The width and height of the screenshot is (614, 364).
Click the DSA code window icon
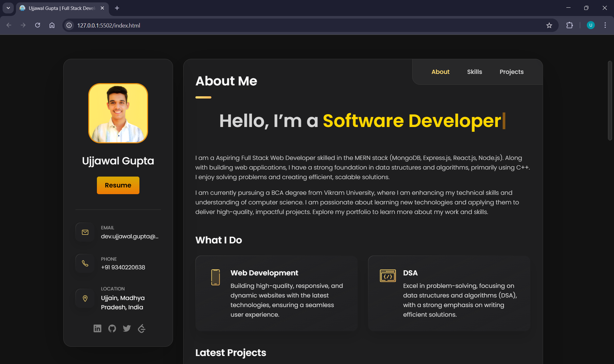388,275
